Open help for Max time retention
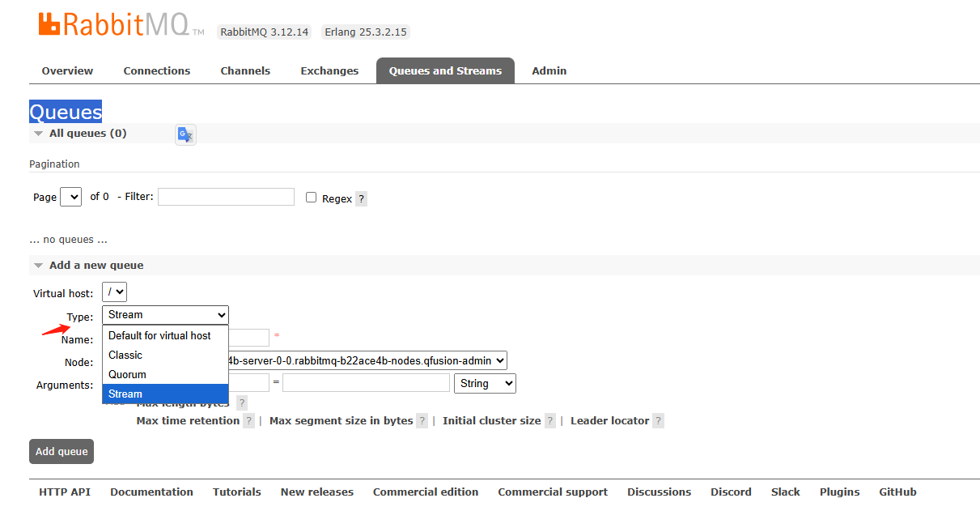The image size is (980, 528). tap(248, 420)
